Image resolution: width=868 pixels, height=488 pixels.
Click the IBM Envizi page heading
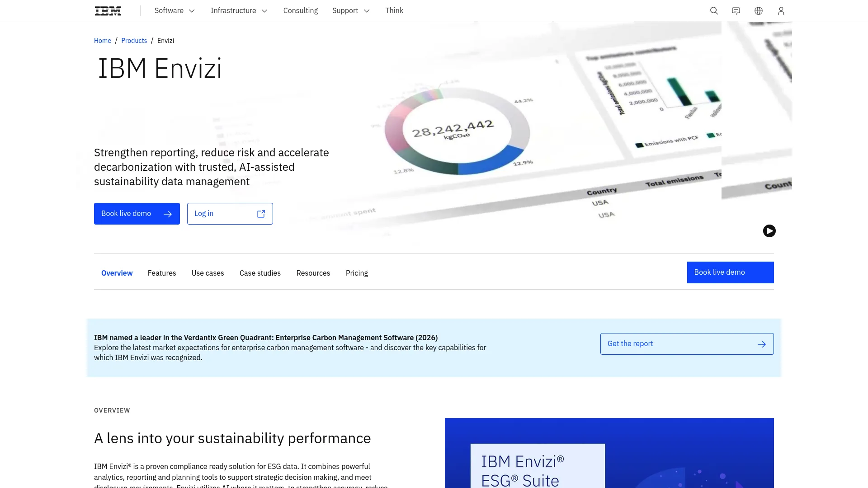(x=160, y=69)
